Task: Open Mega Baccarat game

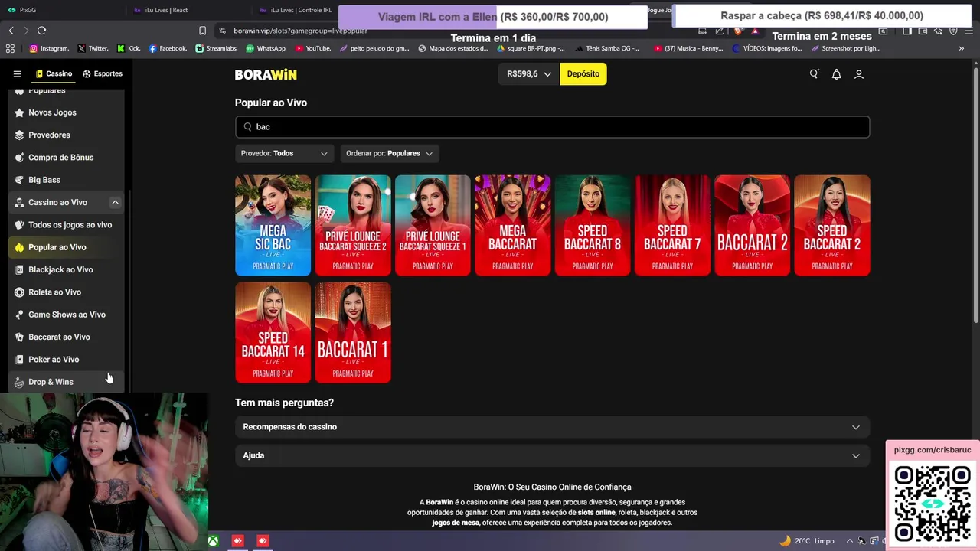Action: pyautogui.click(x=513, y=225)
